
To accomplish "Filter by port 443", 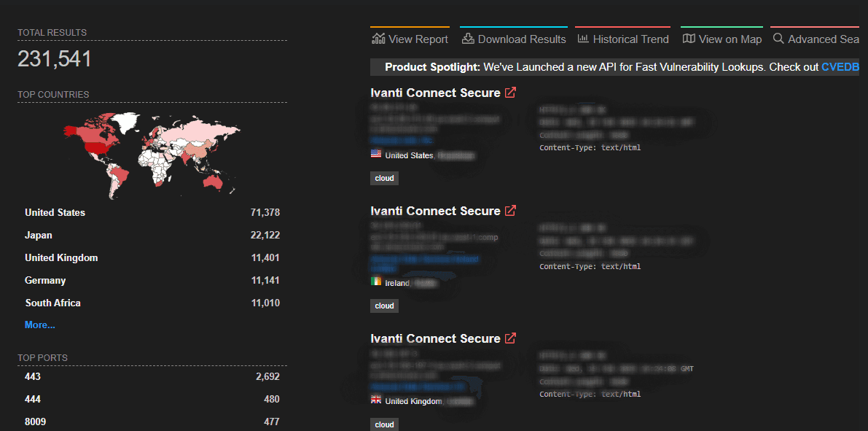I will click(x=33, y=376).
